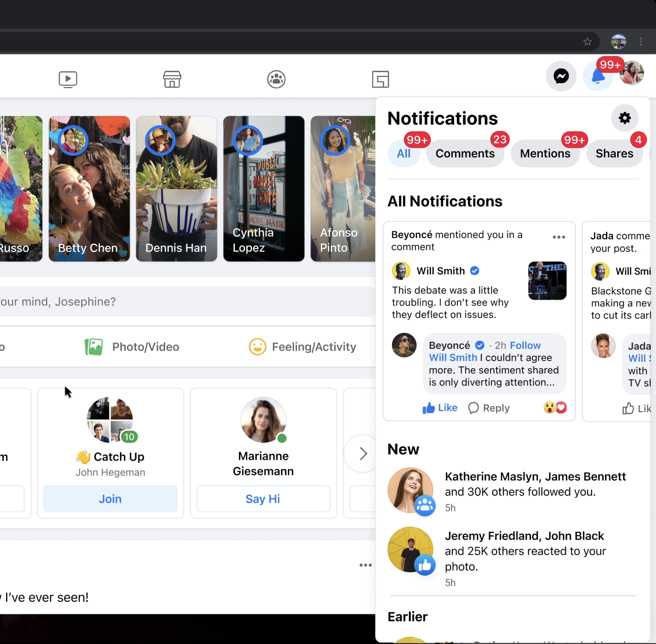Open Will Smith's profile avatar in notification
The height and width of the screenshot is (644, 656).
(401, 271)
